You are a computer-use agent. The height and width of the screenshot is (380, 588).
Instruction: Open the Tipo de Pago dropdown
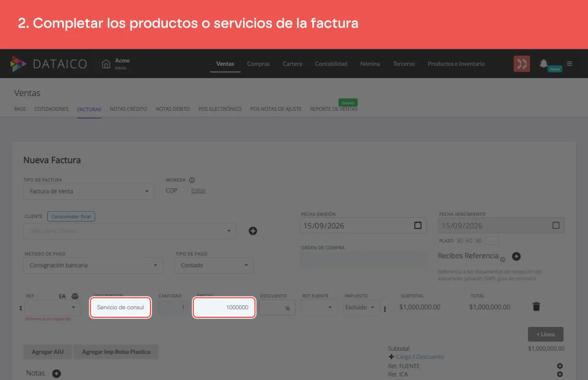pos(214,265)
